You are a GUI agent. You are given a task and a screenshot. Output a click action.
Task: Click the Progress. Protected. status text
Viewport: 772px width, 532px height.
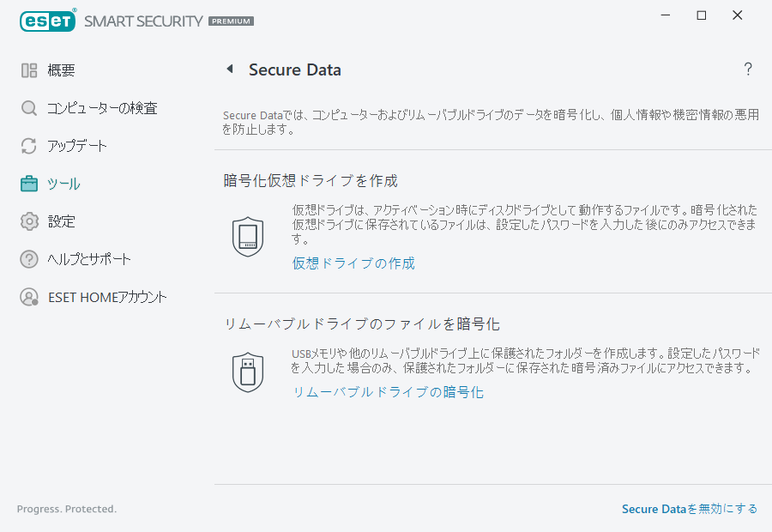click(66, 509)
